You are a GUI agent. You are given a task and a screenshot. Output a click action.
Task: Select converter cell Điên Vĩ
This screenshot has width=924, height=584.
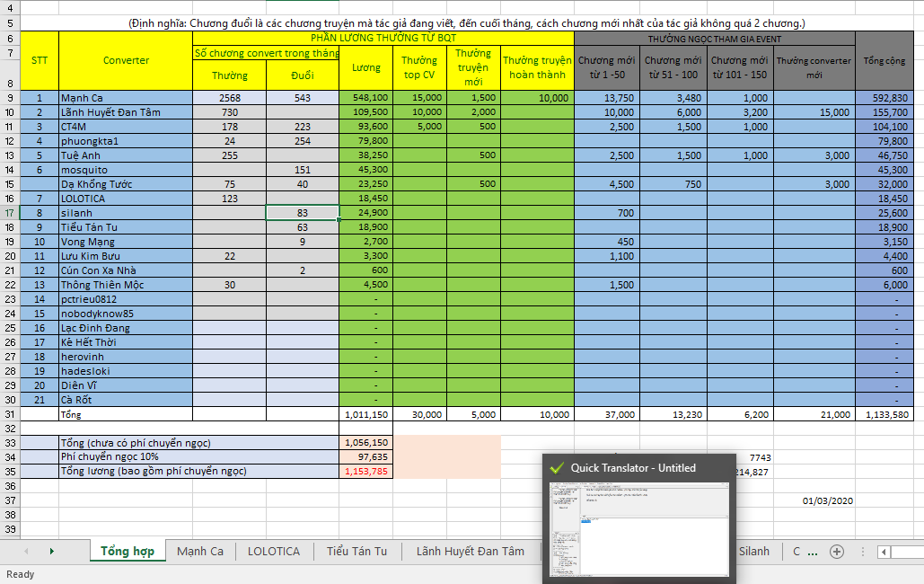(x=126, y=385)
